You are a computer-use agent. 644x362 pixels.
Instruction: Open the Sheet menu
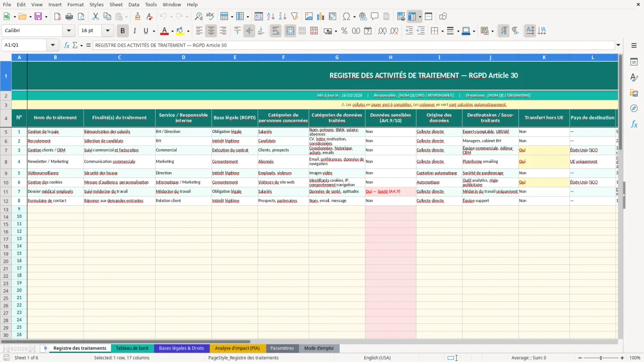tap(116, 4)
